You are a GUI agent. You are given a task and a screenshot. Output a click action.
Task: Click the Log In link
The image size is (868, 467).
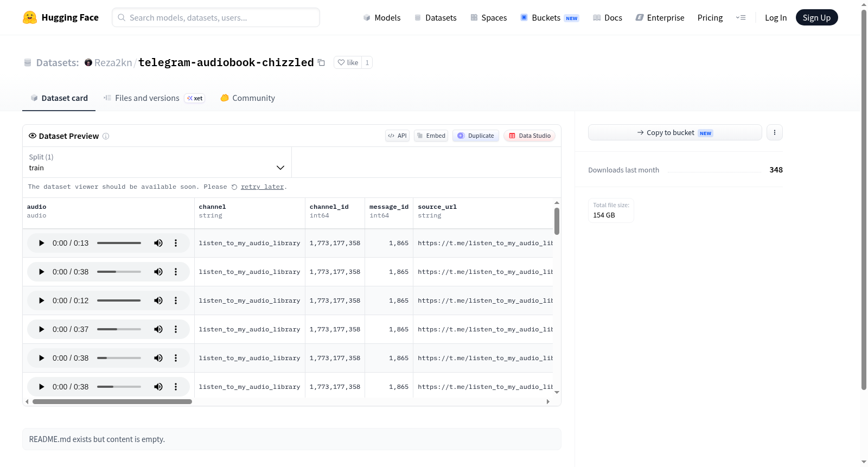pos(776,17)
